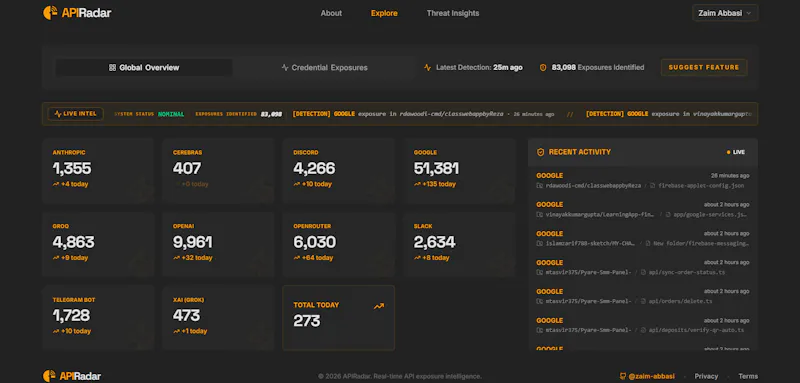This screenshot has height=383, width=800.
Task: Go to Threat Insights
Action: (x=453, y=13)
